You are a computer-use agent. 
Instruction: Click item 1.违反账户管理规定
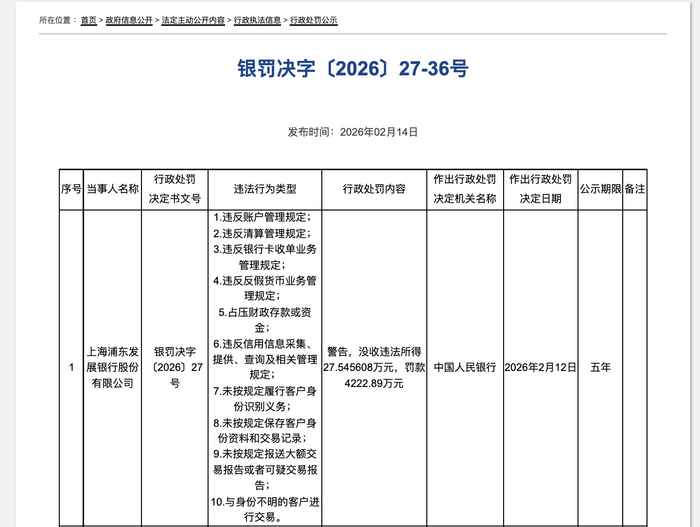[x=262, y=217]
